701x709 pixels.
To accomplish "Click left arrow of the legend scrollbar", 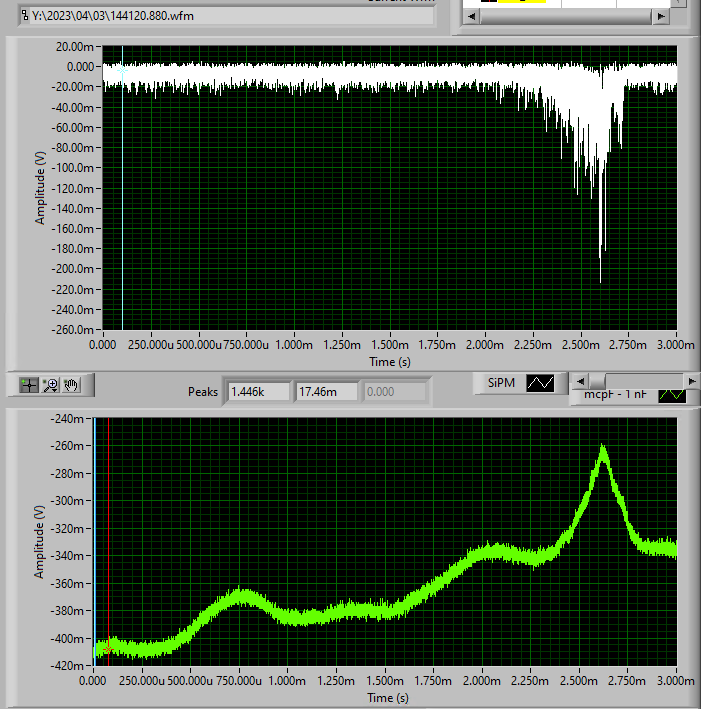I will 581,382.
